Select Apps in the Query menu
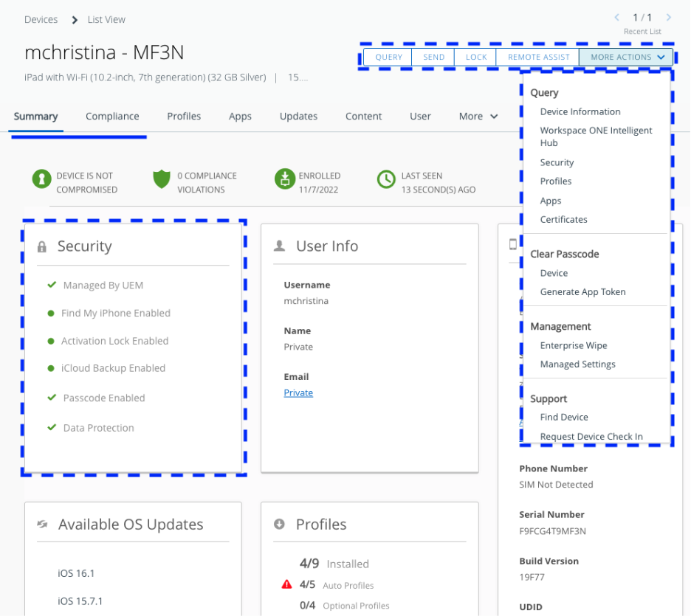The image size is (691, 616). click(551, 201)
